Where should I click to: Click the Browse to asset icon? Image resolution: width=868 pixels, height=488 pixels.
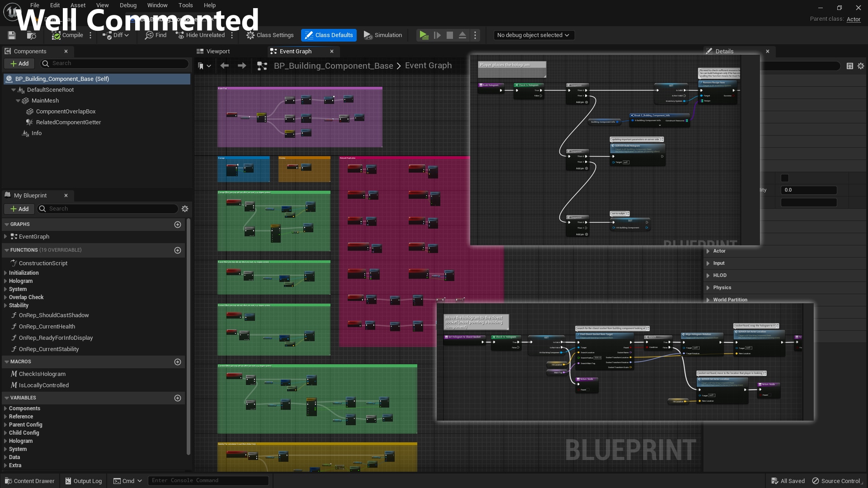pyautogui.click(x=31, y=35)
